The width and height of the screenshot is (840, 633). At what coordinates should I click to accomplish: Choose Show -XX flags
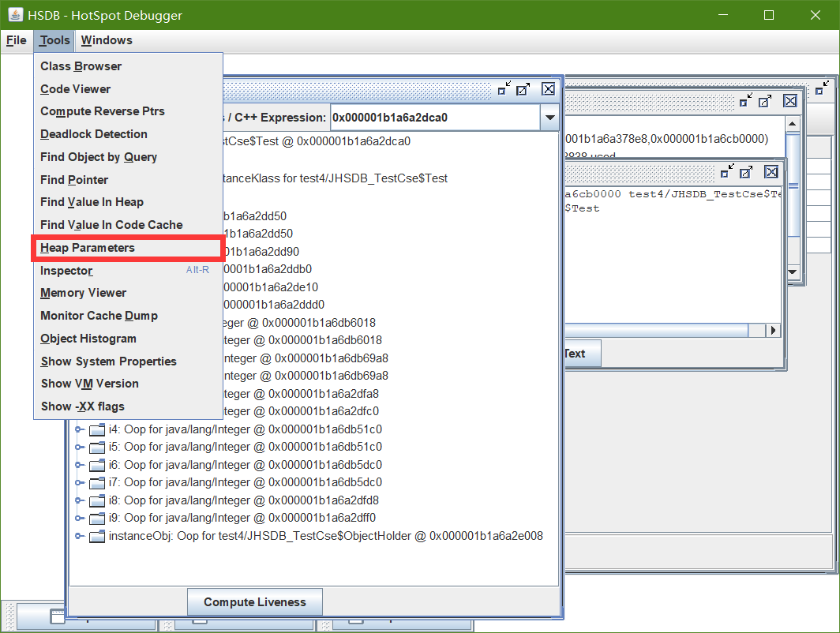click(128, 406)
